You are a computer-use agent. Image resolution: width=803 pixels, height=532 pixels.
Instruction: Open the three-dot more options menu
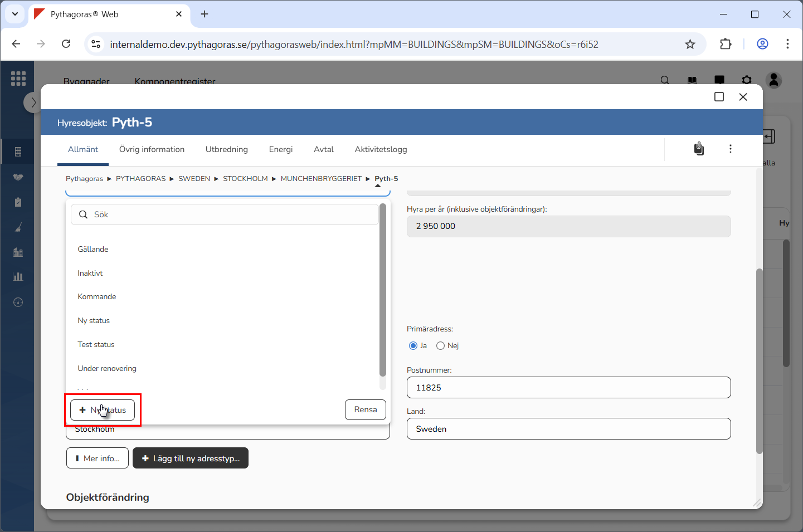(x=730, y=149)
